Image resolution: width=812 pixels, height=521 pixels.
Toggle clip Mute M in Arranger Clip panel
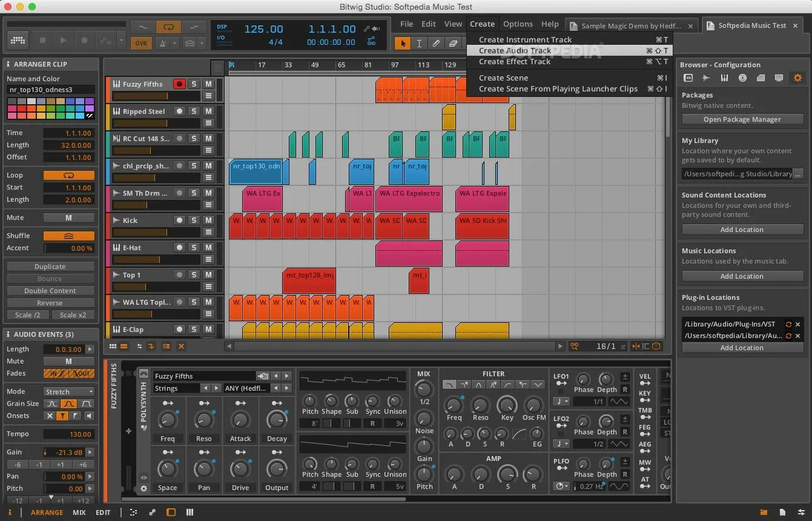pos(68,217)
